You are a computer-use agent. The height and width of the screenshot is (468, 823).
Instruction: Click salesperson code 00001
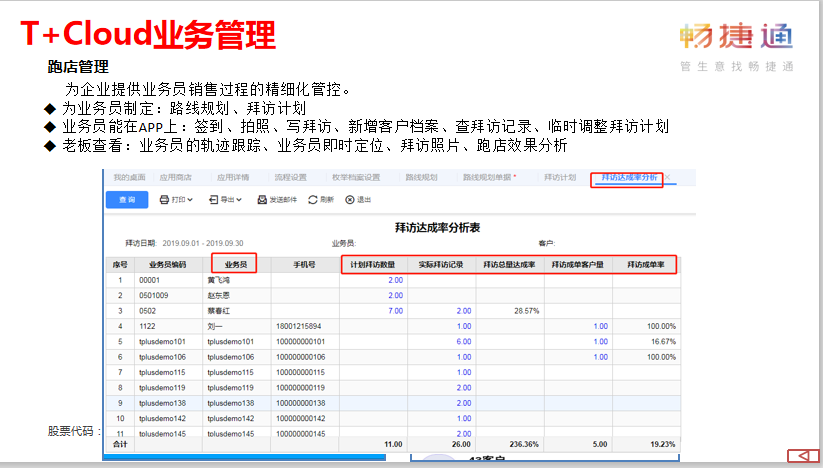coord(149,280)
